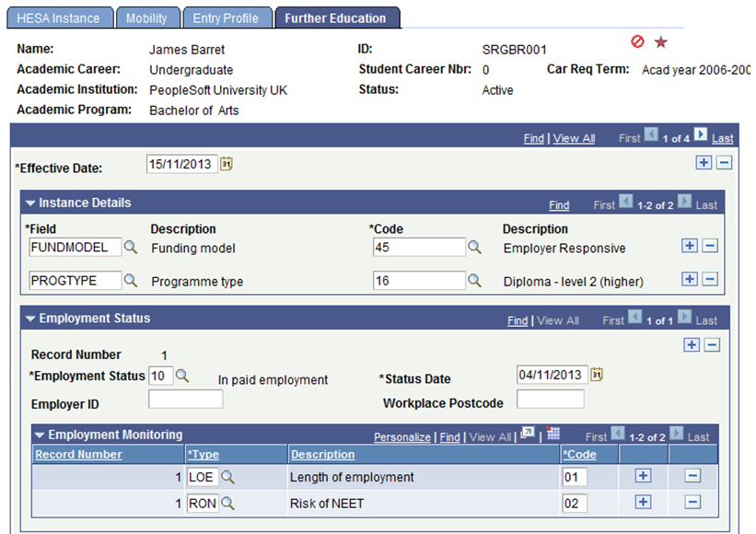Collapse the Instance Details section

point(30,203)
